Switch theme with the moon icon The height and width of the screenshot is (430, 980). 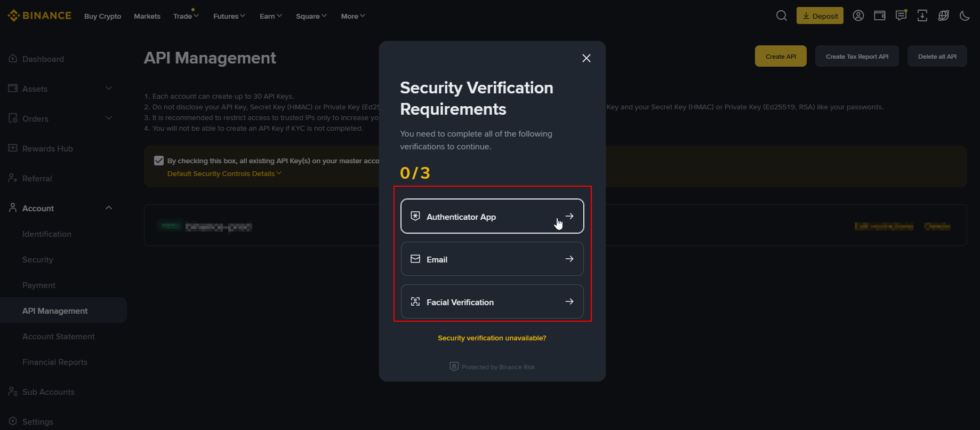point(965,15)
